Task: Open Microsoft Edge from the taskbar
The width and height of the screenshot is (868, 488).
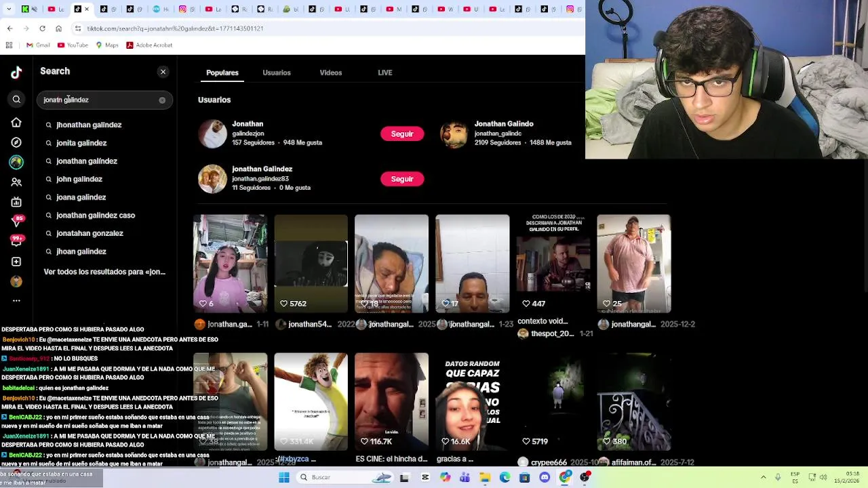Action: pyautogui.click(x=505, y=477)
